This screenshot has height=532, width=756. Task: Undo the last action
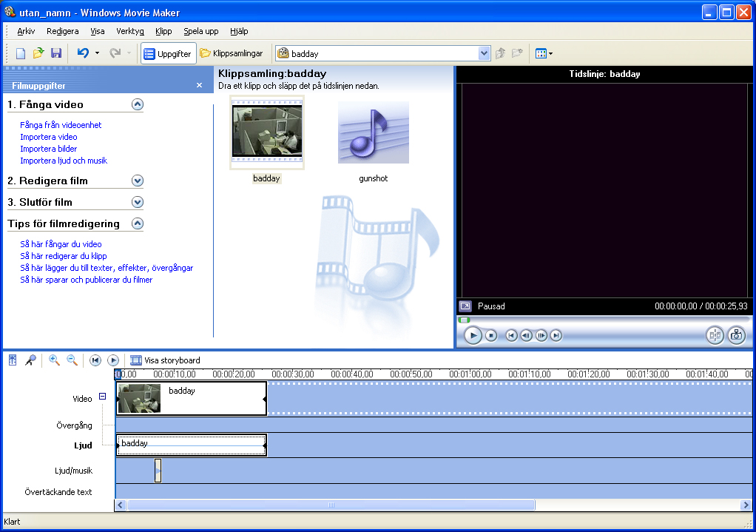coord(83,53)
